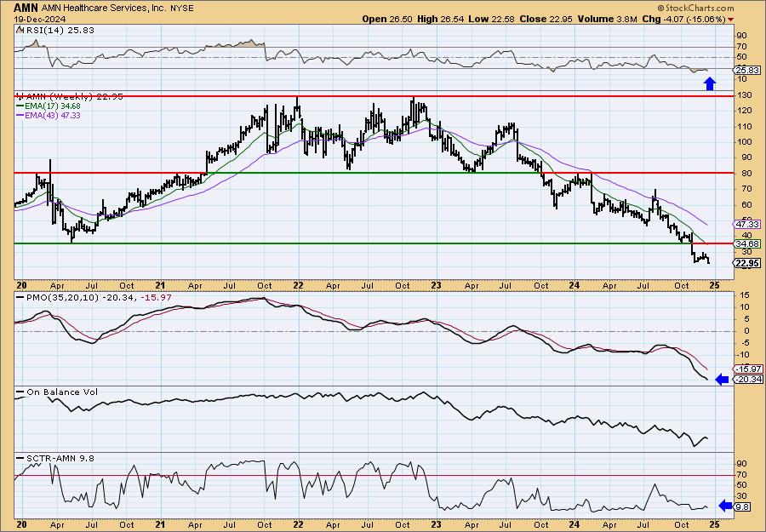This screenshot has height=532, width=766.
Task: Click the chart date '19-Dec-2024'
Action: pyautogui.click(x=40, y=19)
